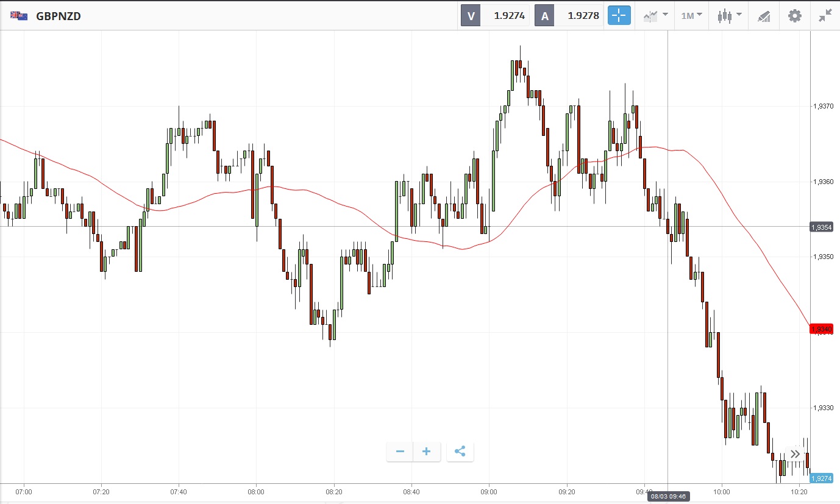Image resolution: width=840 pixels, height=504 pixels.
Task: Click the current price 1,9274 axis label
Action: point(821,478)
